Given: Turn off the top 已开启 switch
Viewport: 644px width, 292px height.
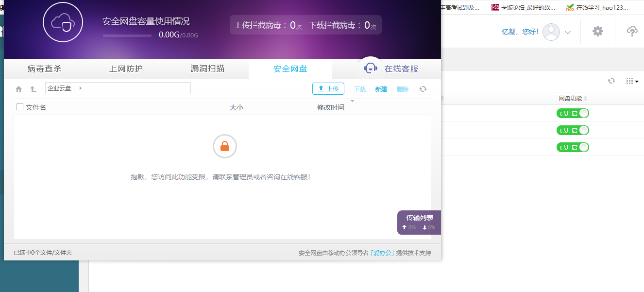Looking at the screenshot, I should tap(573, 113).
